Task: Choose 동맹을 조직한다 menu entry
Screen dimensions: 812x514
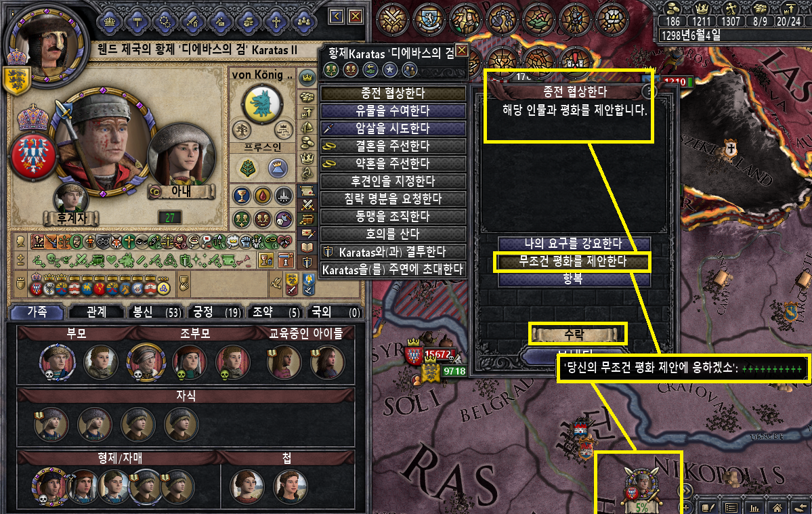Action: [393, 216]
